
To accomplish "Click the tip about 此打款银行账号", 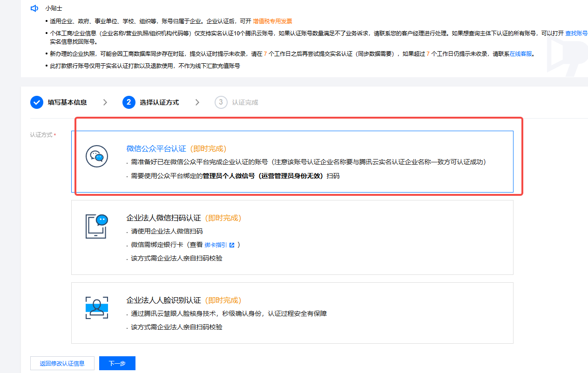I will (x=145, y=66).
